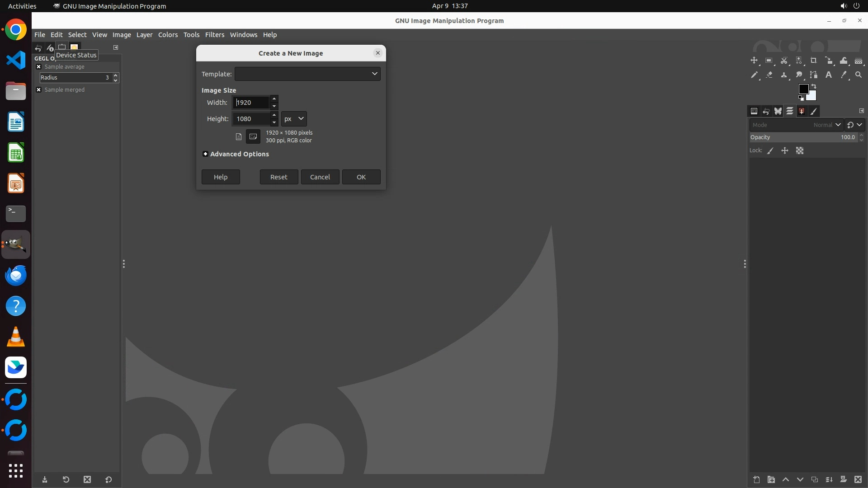Screen dimensions: 868x488
Task: Toggle lock alpha channel checkerboard icon
Action: point(800,151)
